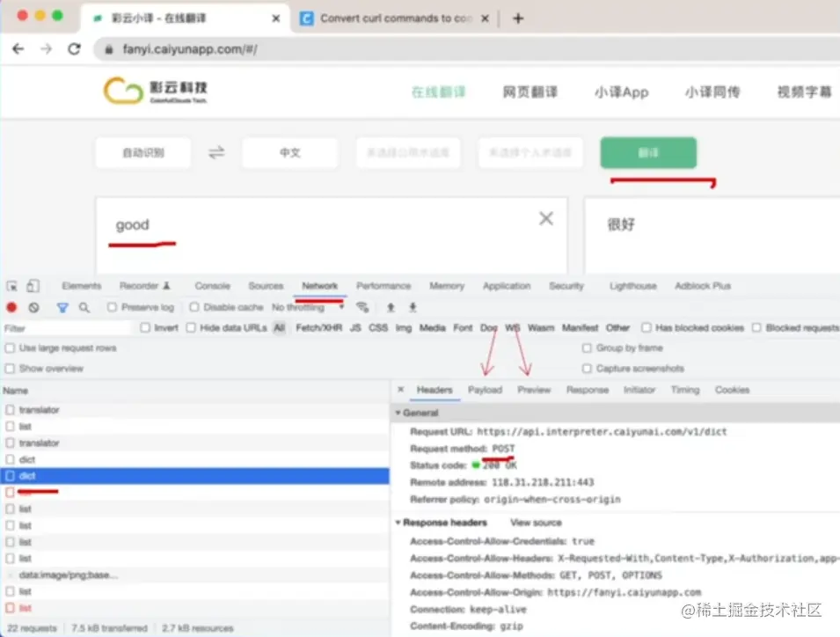Open the Cookies tab in request details
The height and width of the screenshot is (637, 840).
tap(732, 390)
